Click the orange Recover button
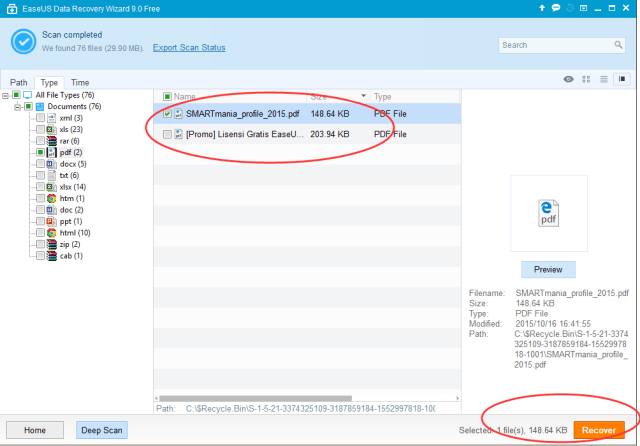 click(x=599, y=430)
